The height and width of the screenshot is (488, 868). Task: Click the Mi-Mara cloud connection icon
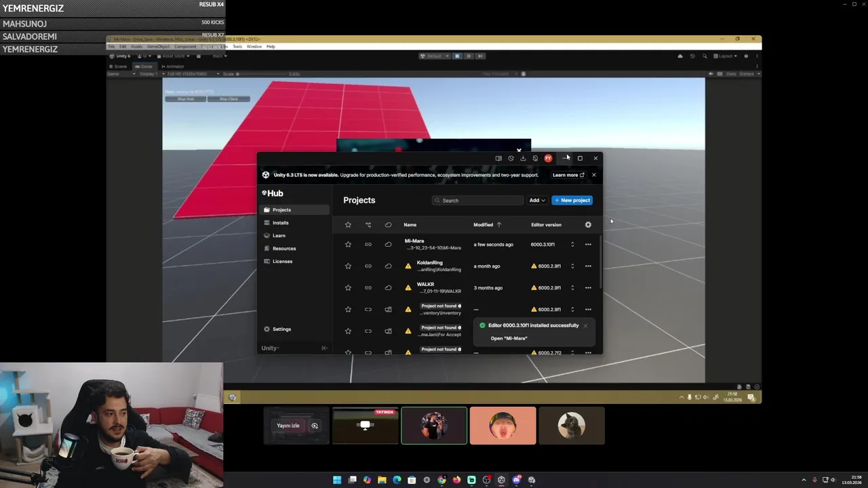(388, 245)
